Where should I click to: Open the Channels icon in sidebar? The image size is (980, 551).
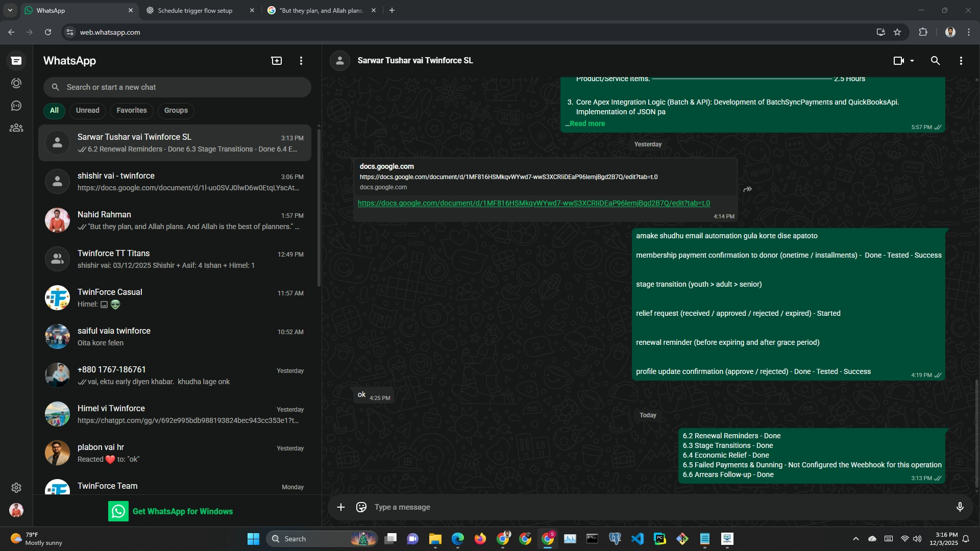coord(16,106)
